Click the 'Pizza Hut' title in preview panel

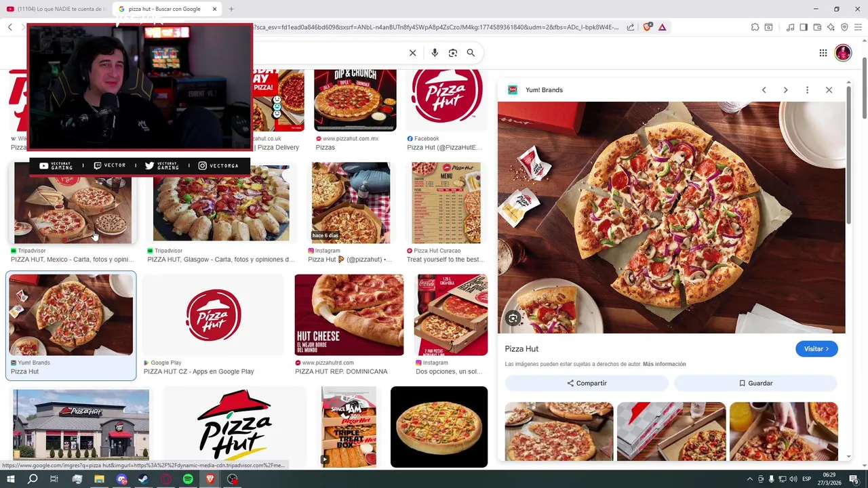point(521,349)
